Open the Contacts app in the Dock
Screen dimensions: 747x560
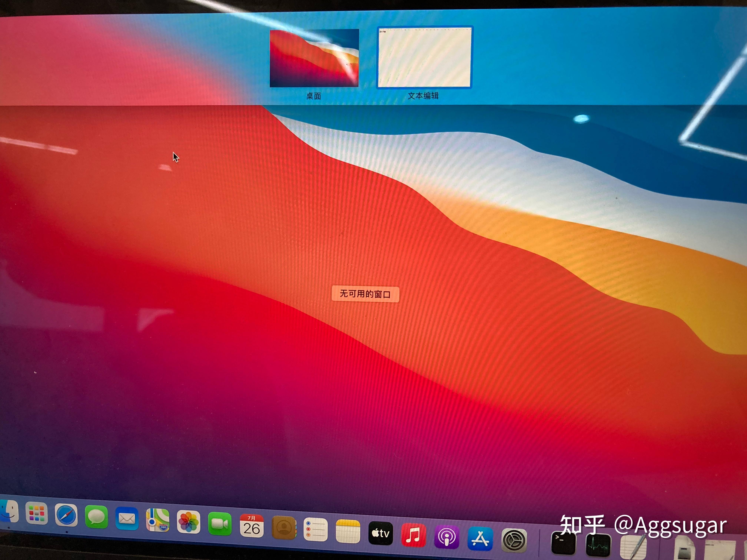point(284,528)
